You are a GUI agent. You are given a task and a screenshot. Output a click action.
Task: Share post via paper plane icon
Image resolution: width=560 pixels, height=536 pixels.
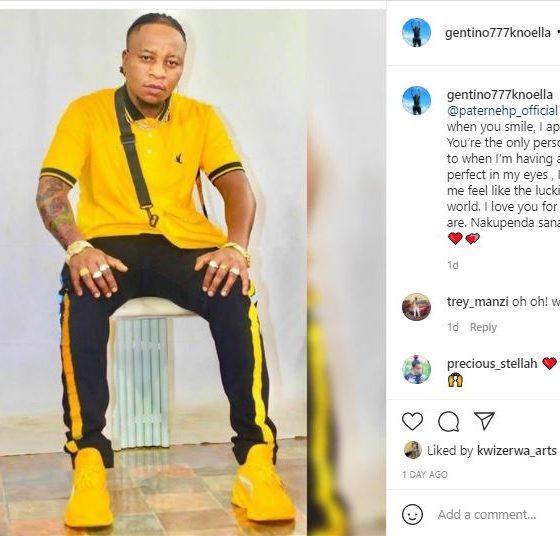pyautogui.click(x=484, y=421)
